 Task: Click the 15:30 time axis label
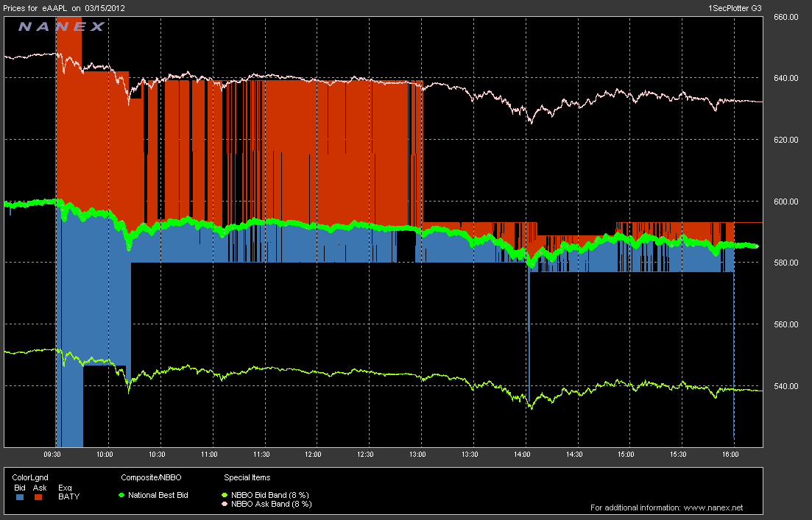pos(678,455)
